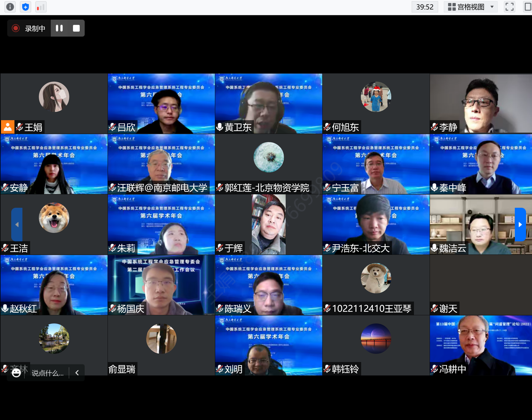Open the emoji reaction smiley icon
Image resolution: width=532 pixels, height=420 pixels.
(x=16, y=372)
